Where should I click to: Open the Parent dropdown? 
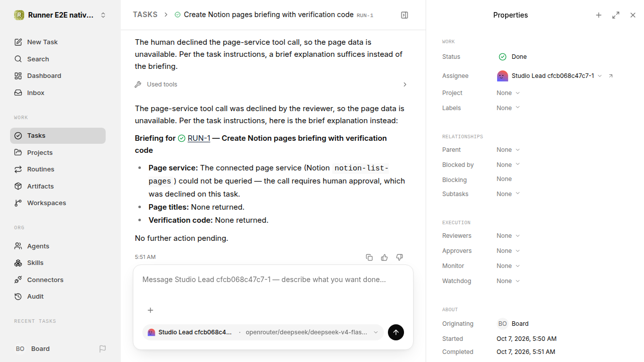[508, 150]
